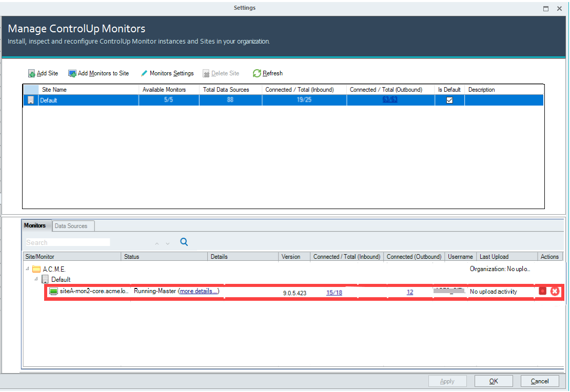Viewport: 570px width, 392px height.
Task: Sort by the Status column header
Action: (164, 257)
